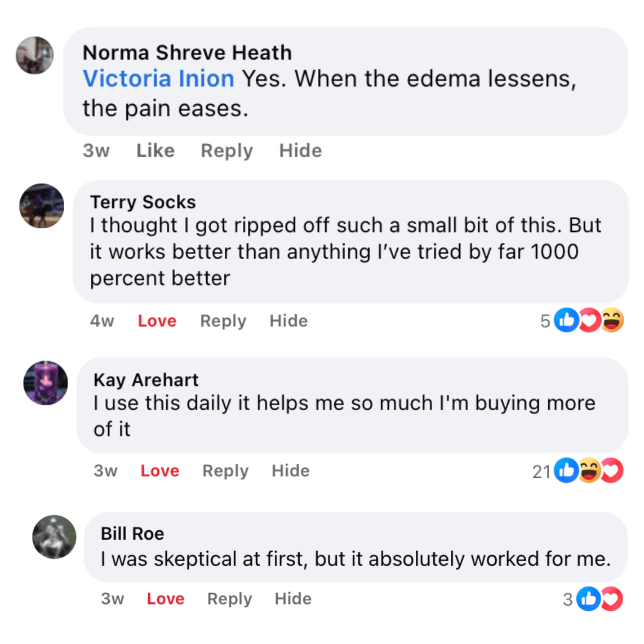Remove Love reaction from Kay Arehart's comment
Screen dimensions: 644x644
point(160,470)
